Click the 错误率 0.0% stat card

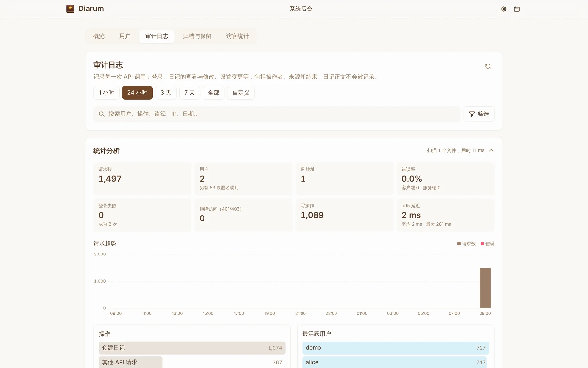pyautogui.click(x=446, y=179)
